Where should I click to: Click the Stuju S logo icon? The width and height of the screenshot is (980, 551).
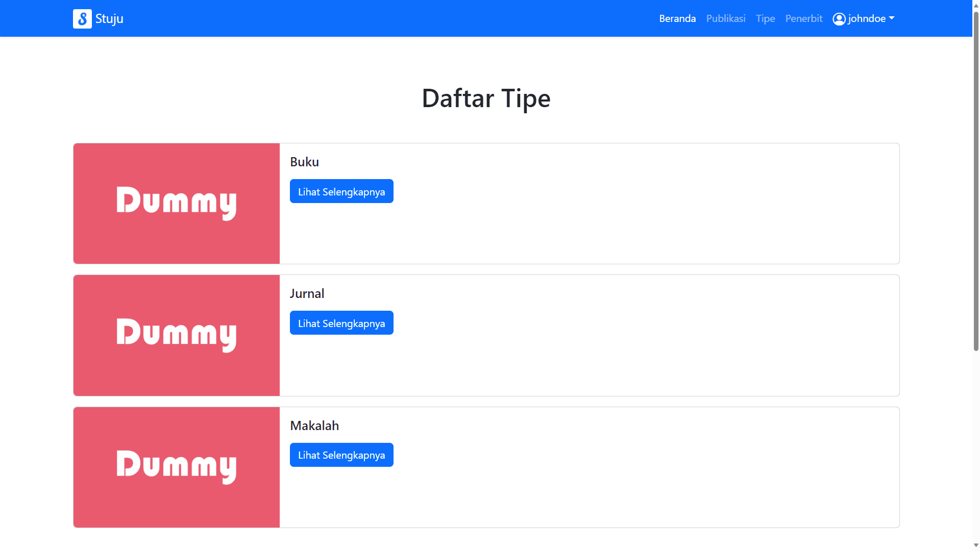tap(82, 19)
